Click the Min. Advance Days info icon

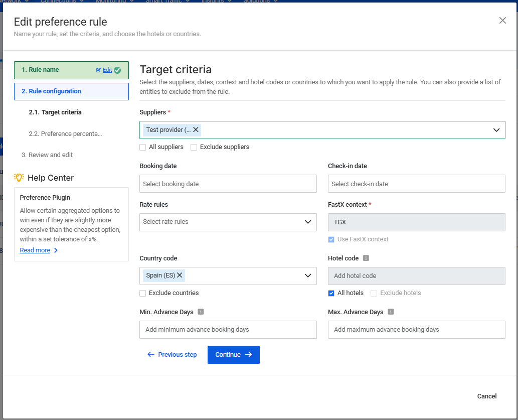[x=201, y=312]
